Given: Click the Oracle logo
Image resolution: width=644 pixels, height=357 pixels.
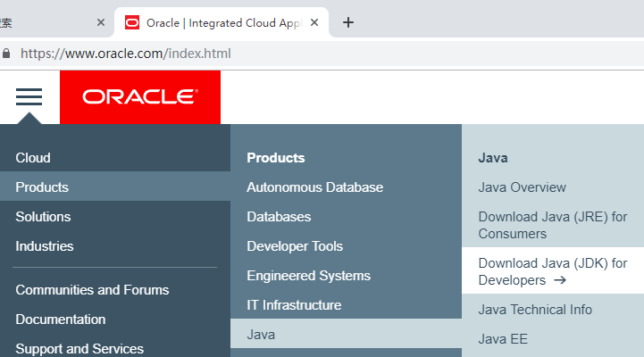Looking at the screenshot, I should click(140, 96).
